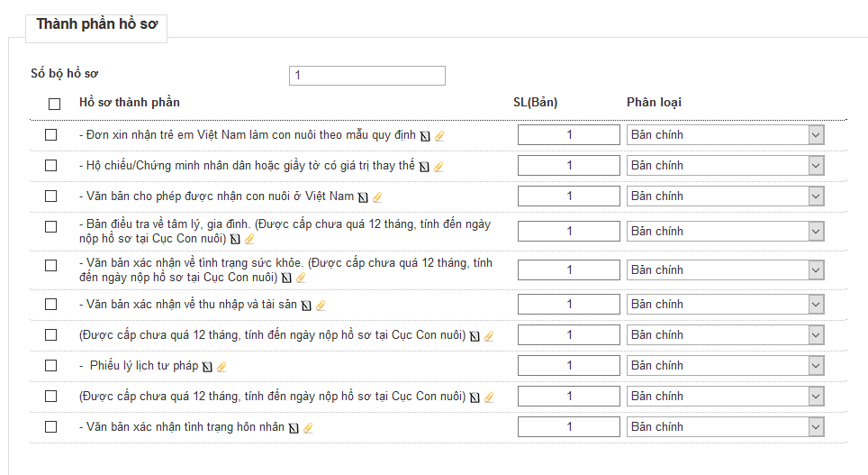This screenshot has width=868, height=475.
Task: Open Phân loại dropdown for Đơn xin nhận trẻ em
Action: coord(726,135)
